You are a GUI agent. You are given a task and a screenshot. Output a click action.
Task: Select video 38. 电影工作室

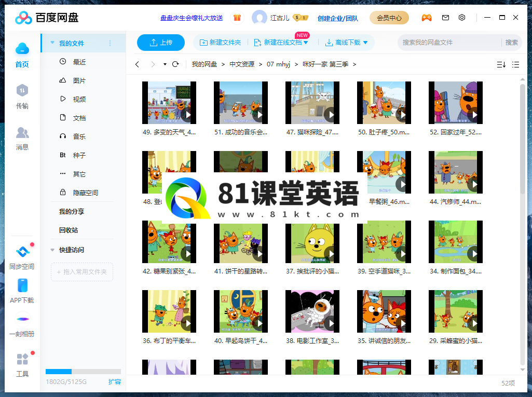coord(312,317)
